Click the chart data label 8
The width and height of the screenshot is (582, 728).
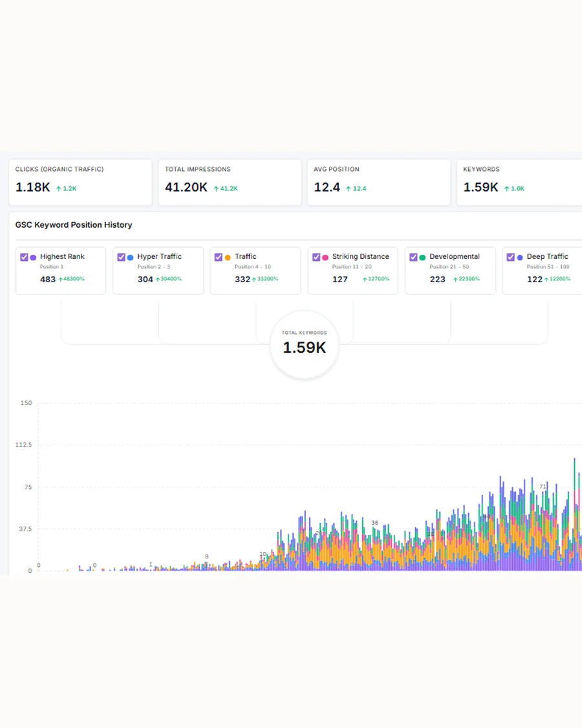click(x=206, y=557)
